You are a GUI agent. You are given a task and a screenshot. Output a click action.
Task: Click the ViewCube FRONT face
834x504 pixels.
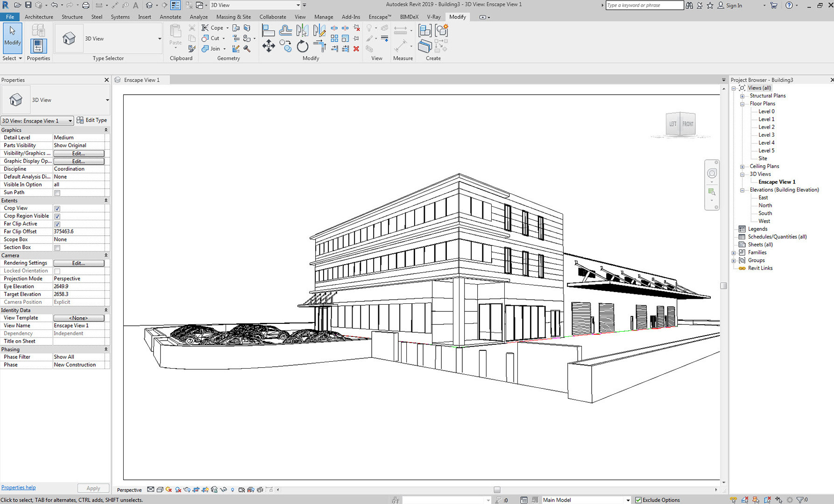(x=688, y=124)
